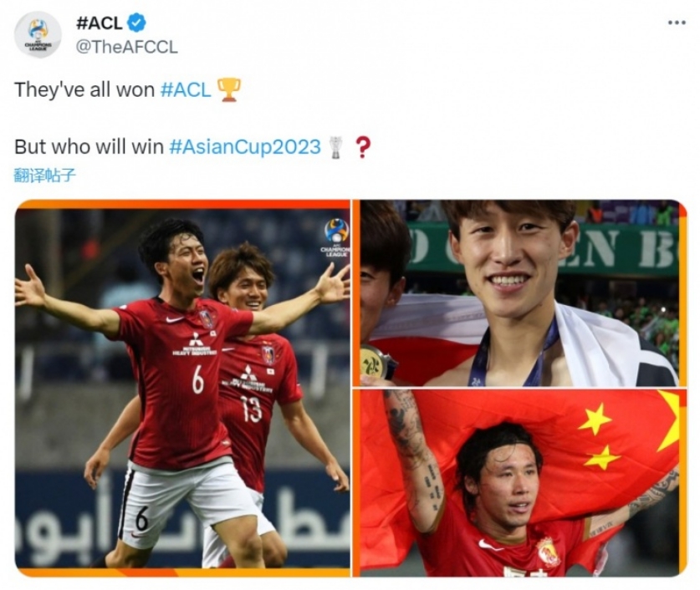Open the three-dot more options menu
This screenshot has width=700, height=590.
pos(677,23)
